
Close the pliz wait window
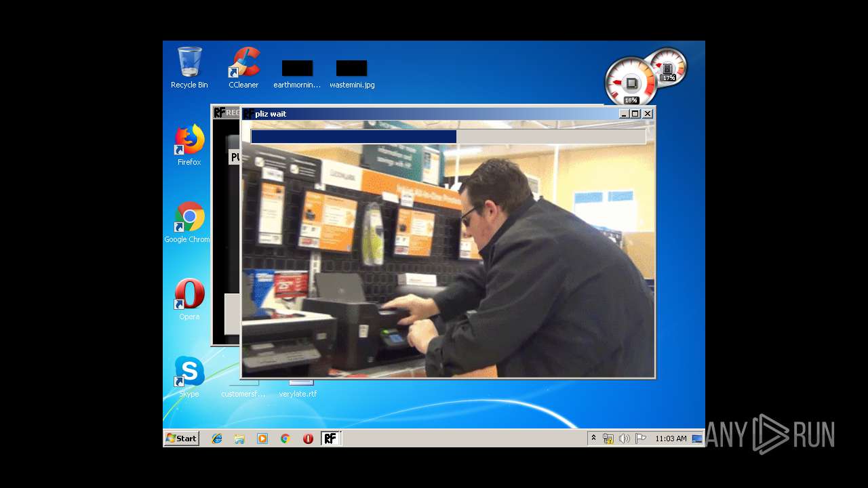tap(648, 114)
